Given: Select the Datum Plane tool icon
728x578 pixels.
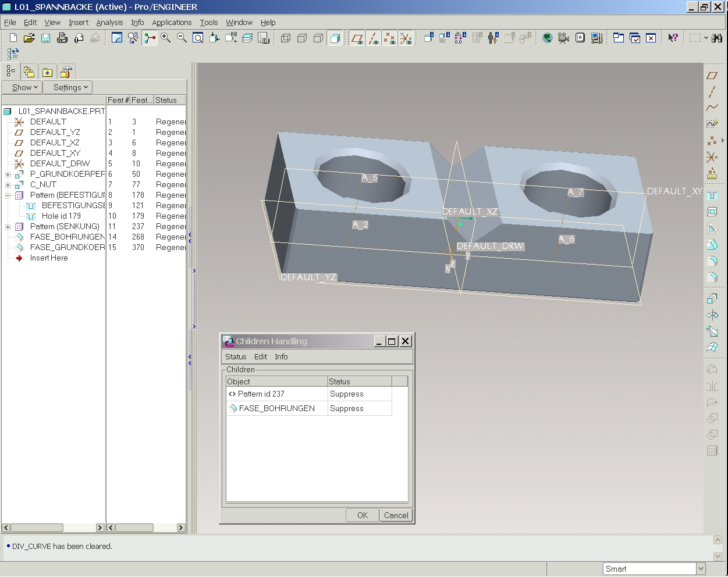Looking at the screenshot, I should pos(712,76).
